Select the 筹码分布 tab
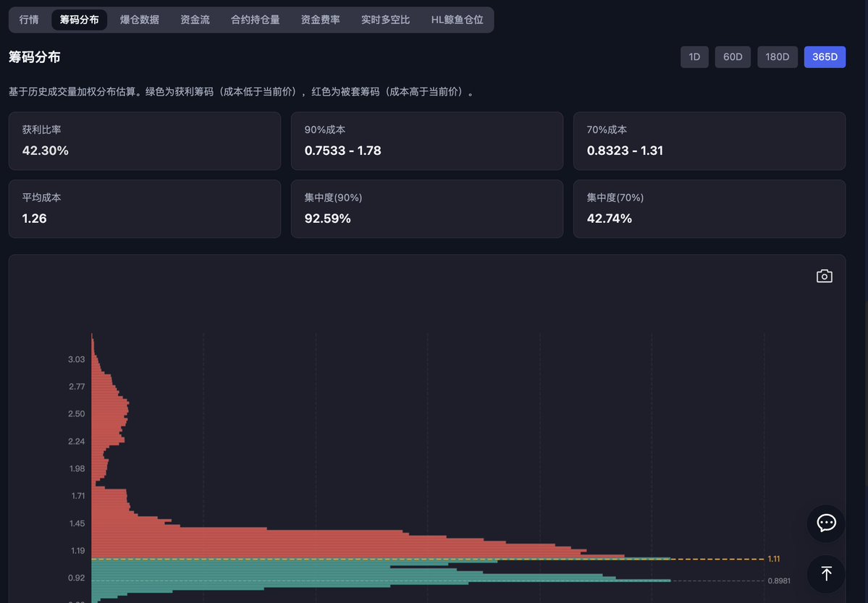Viewport: 868px width, 603px height. pos(79,20)
